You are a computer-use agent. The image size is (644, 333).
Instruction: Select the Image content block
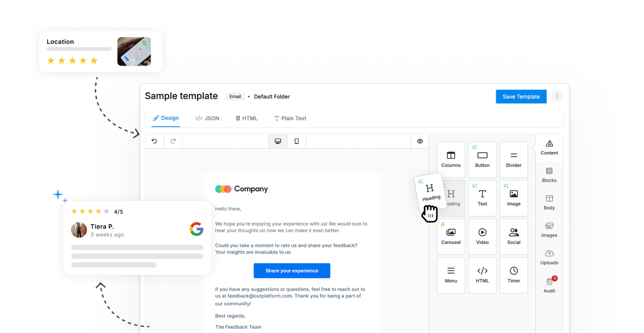tap(514, 198)
